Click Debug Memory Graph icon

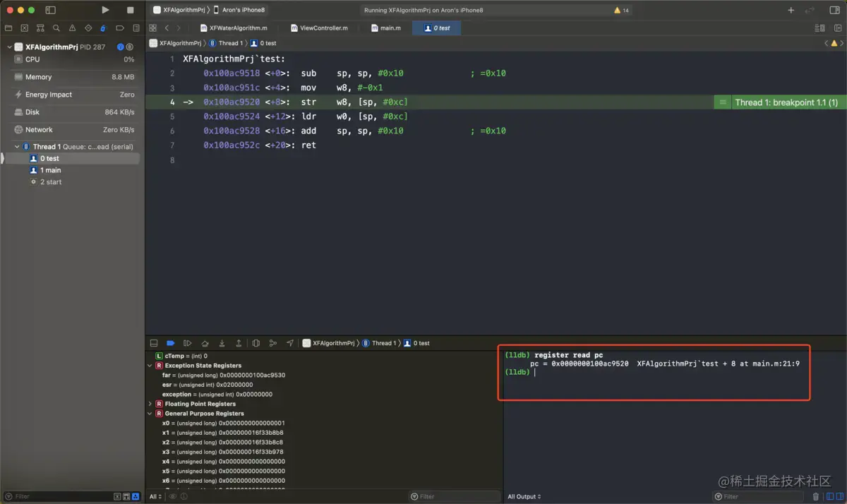(x=273, y=343)
